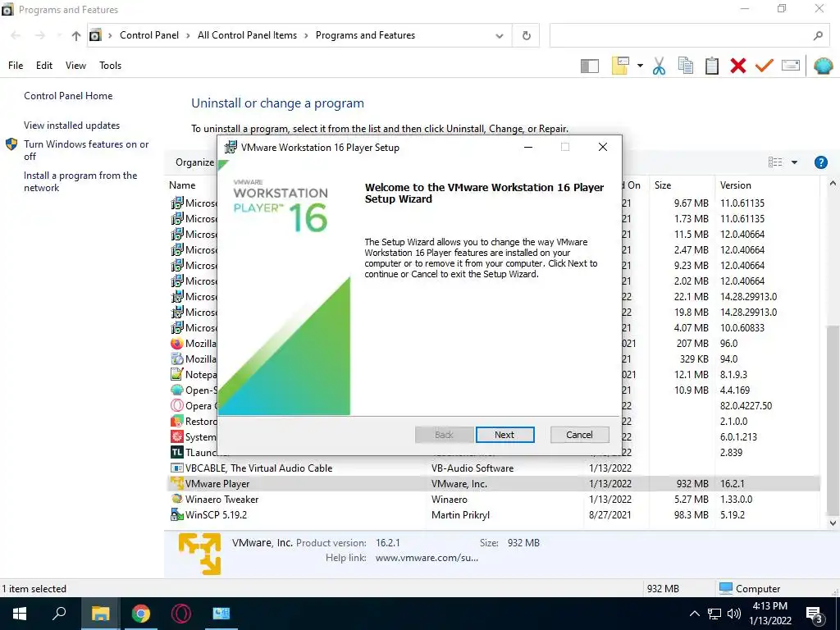Select the WinSCP 5.19.2 row
The image size is (840, 630).
494,515
